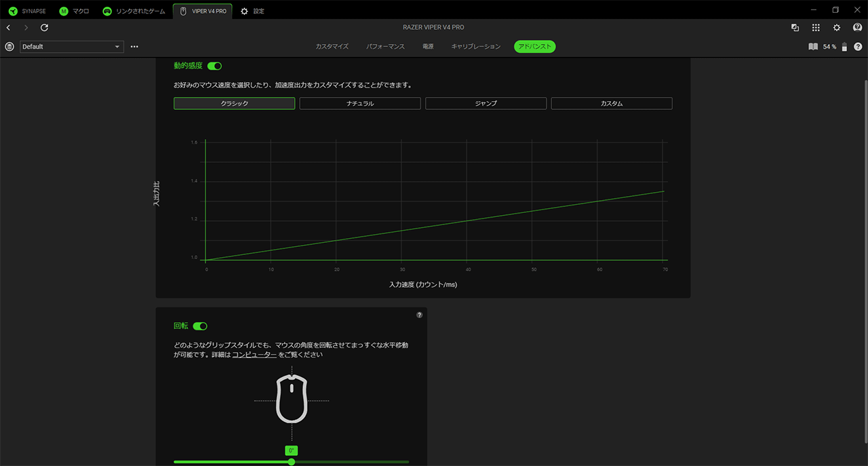This screenshot has width=868, height=466.
Task: Toggle the 動的感度 switch off
Action: tap(214, 66)
